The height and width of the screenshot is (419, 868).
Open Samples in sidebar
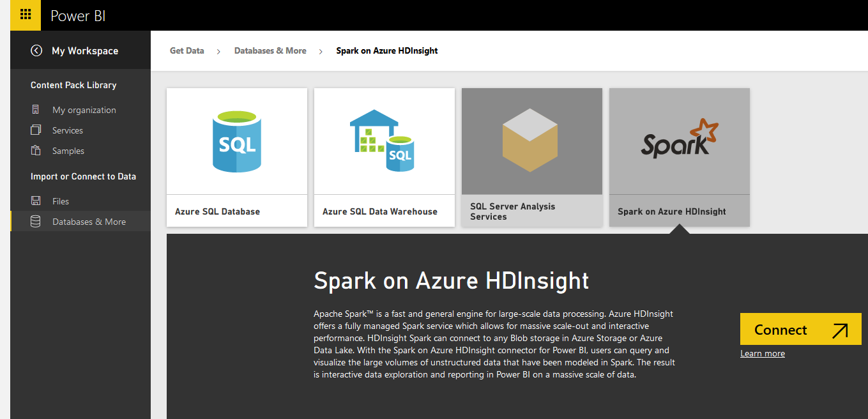pos(68,151)
